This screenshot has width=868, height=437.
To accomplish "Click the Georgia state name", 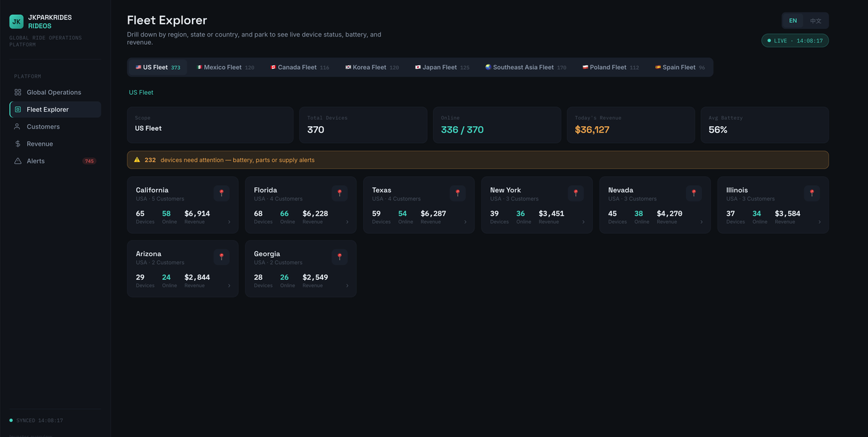I will (267, 254).
